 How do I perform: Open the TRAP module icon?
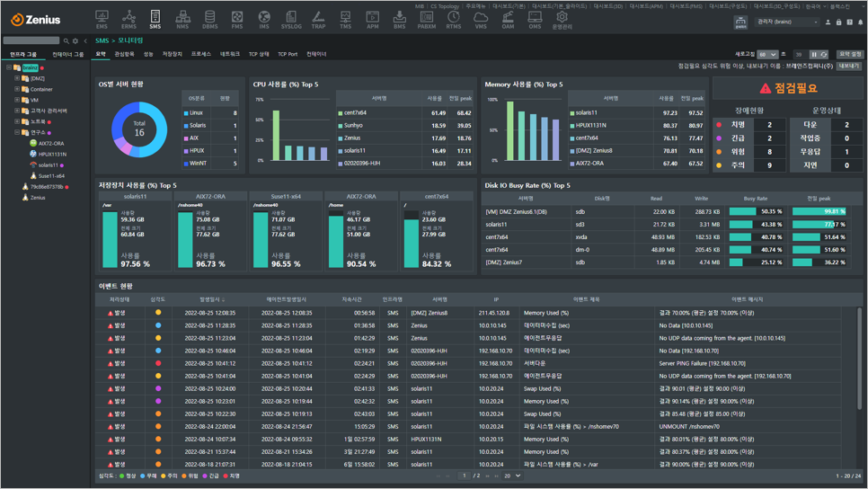318,20
